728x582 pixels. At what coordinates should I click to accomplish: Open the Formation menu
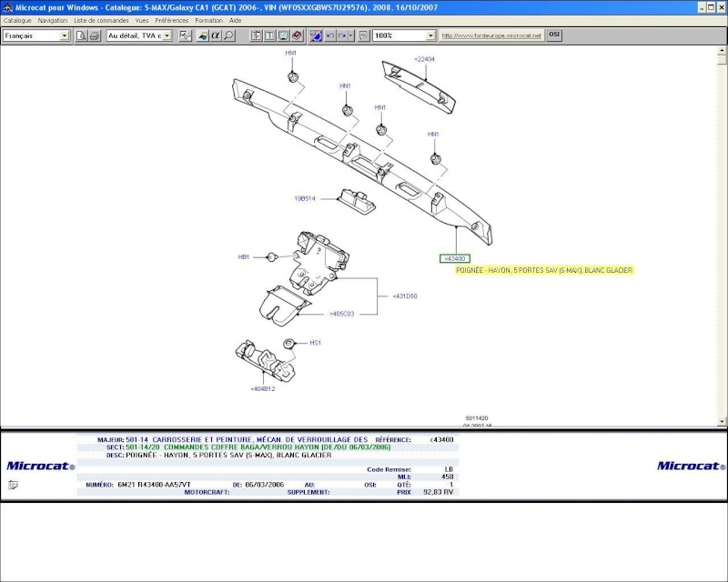coord(209,20)
